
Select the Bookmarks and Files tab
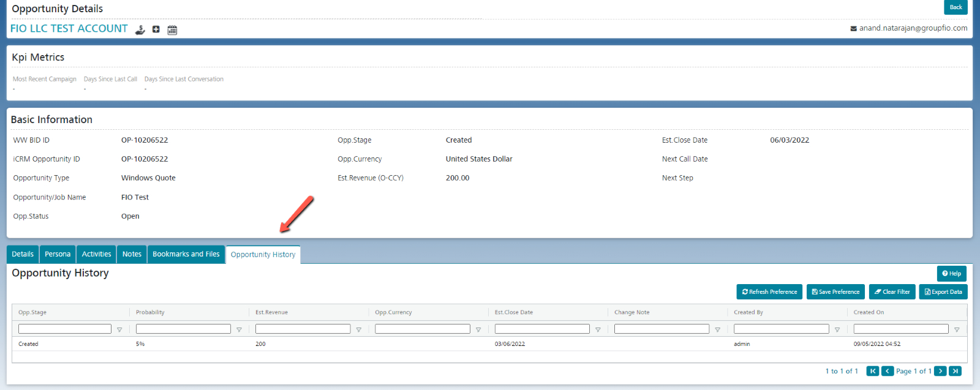[186, 254]
